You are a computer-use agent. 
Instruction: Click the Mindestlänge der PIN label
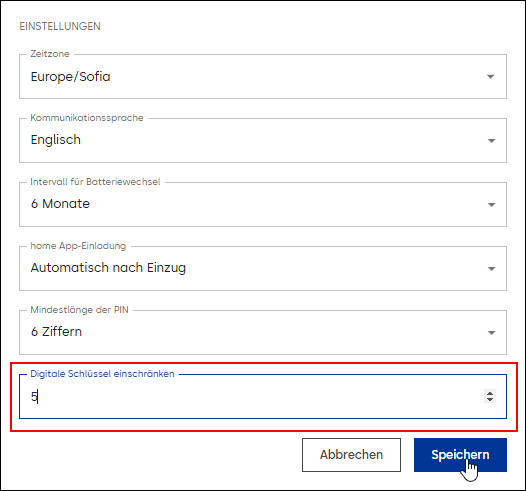pos(80,310)
